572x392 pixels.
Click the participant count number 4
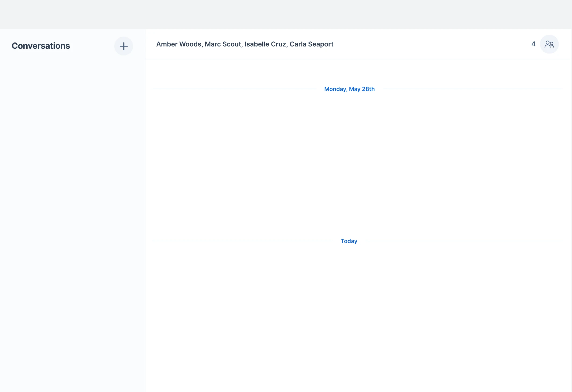[533, 44]
